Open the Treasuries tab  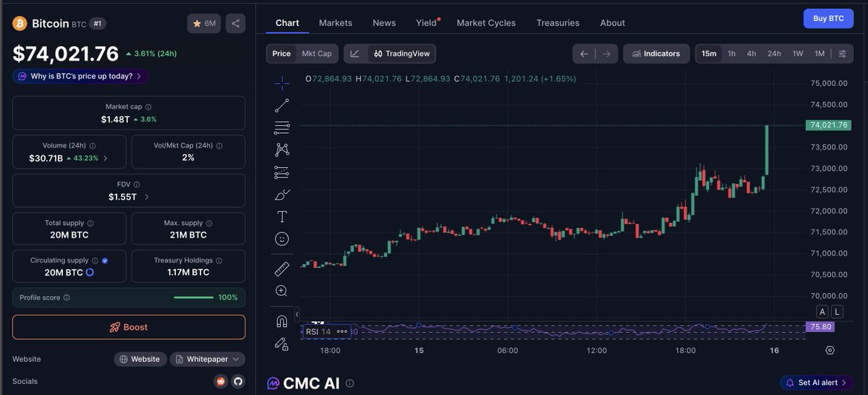coord(558,22)
